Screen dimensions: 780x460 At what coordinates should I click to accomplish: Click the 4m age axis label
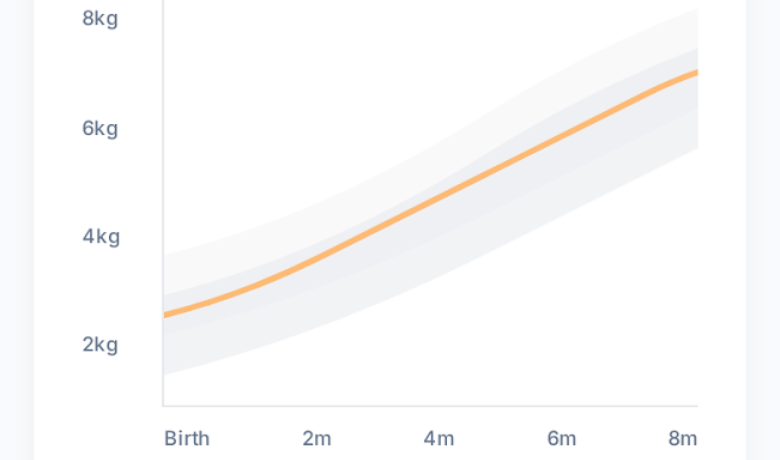(439, 438)
